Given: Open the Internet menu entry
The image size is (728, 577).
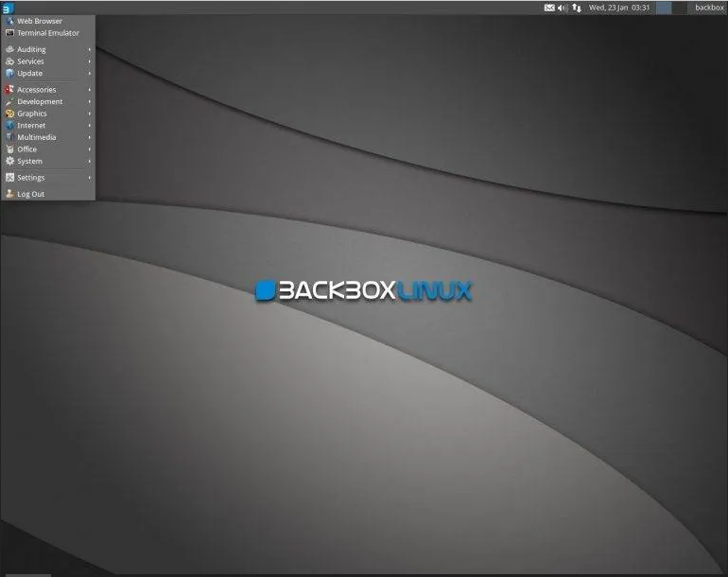Looking at the screenshot, I should [48, 126].
